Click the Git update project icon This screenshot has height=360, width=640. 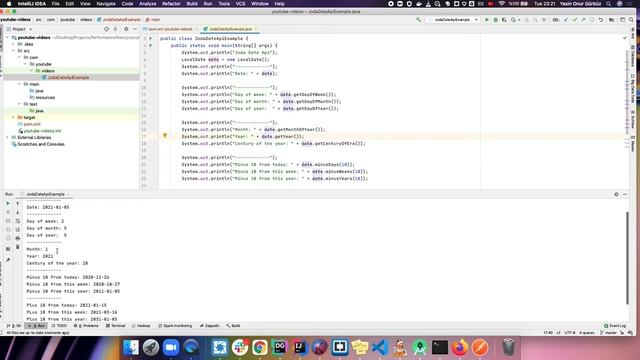566,20
